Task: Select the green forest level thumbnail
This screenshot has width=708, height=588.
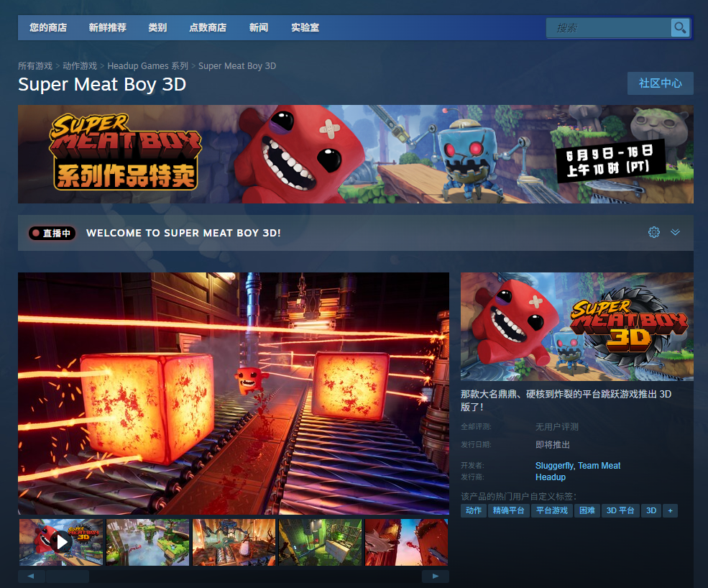Action: click(x=147, y=542)
